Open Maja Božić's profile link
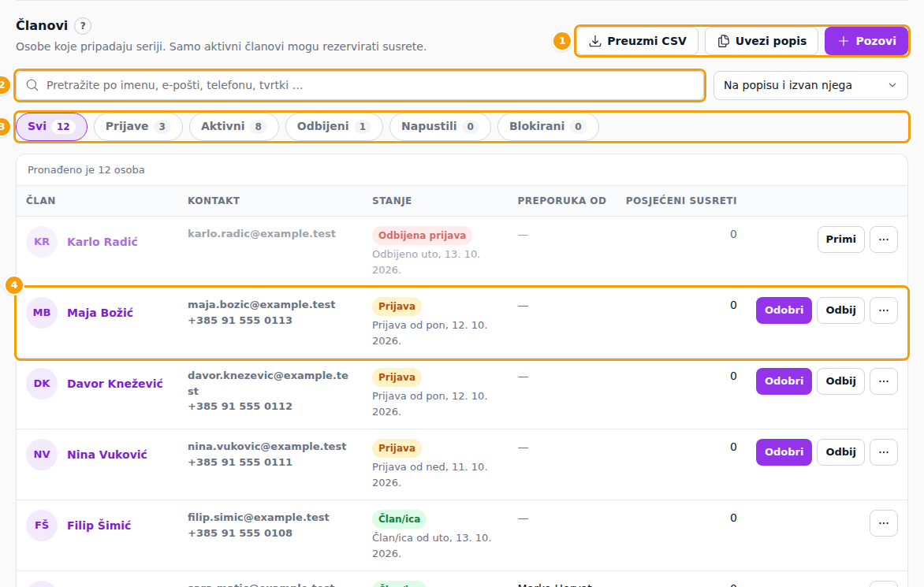This screenshot has width=924, height=587. pyautogui.click(x=100, y=313)
